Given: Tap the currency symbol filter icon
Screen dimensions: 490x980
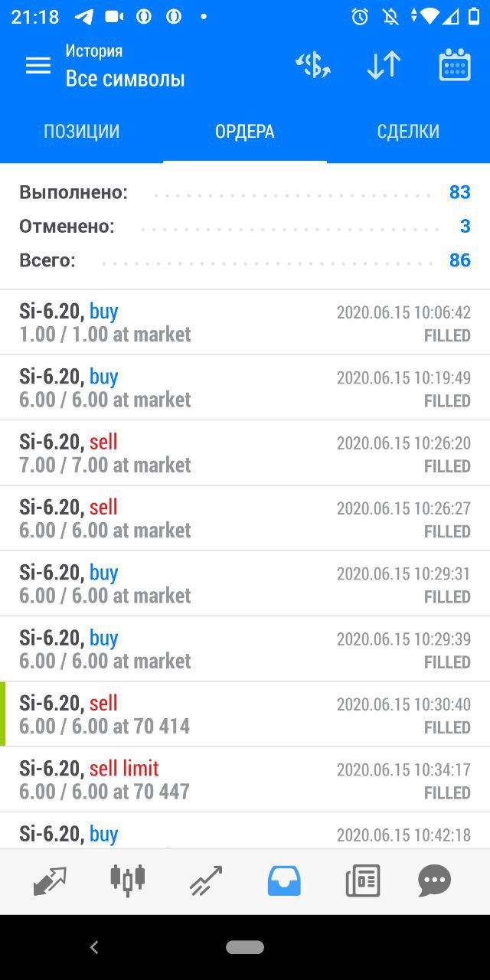Looking at the screenshot, I should click(x=313, y=66).
